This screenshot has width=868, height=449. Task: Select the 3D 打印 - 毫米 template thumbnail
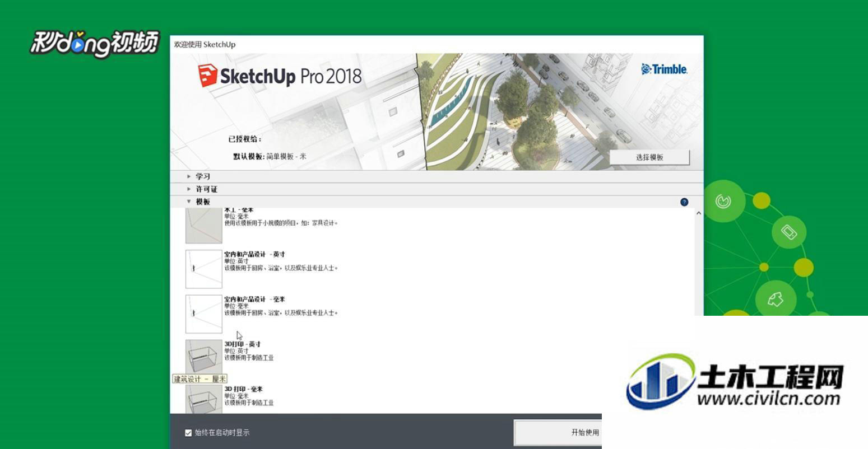pyautogui.click(x=204, y=399)
